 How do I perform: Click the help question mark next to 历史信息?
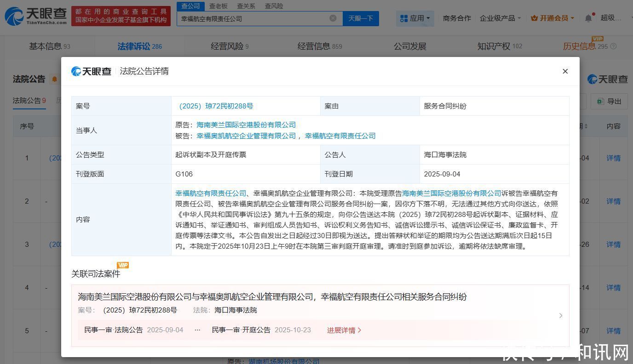coord(613,46)
